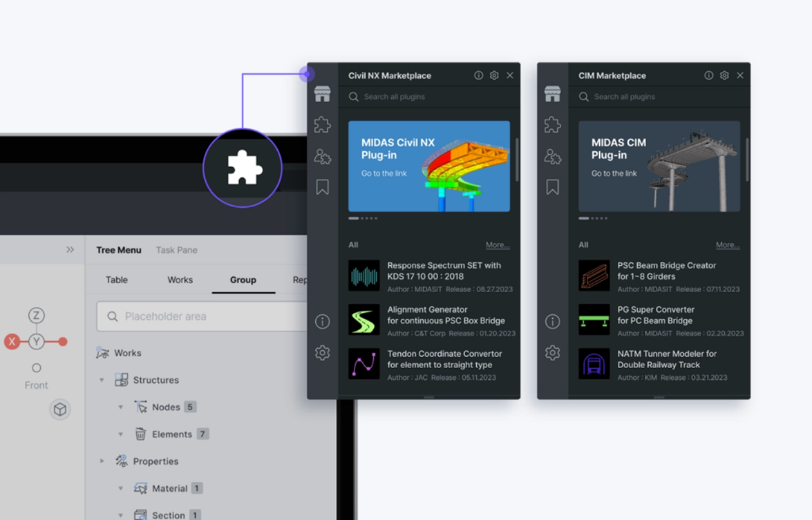Screen dimensions: 812x520
Task: Collapse the Nodes tree arrow
Action: click(120, 407)
